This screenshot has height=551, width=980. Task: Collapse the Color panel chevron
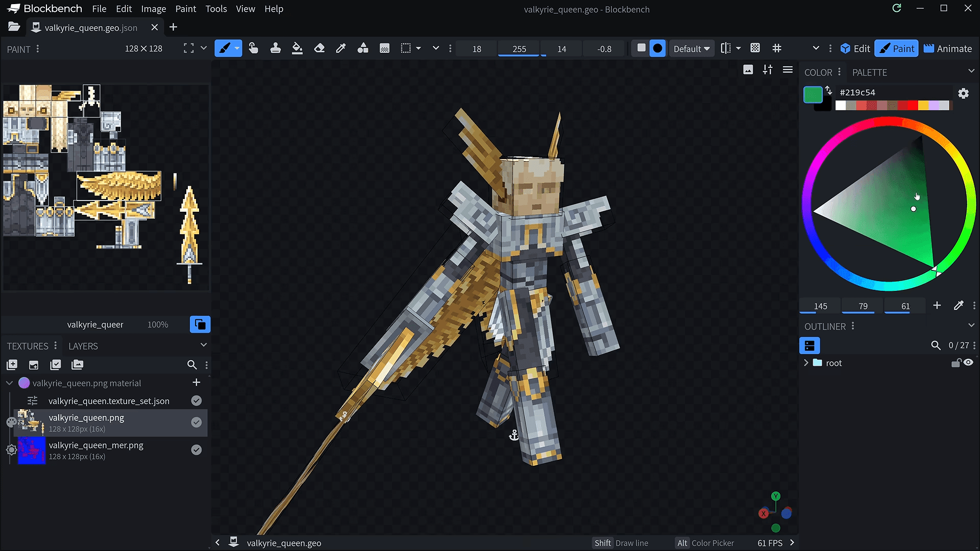(971, 71)
